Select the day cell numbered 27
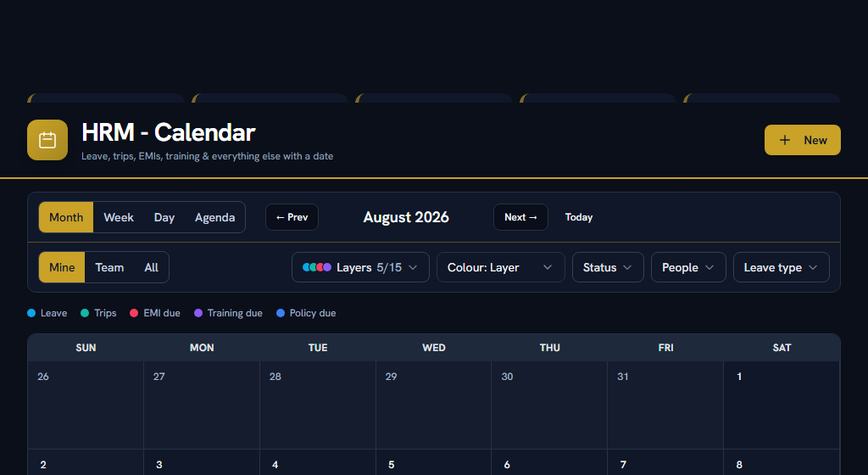Screen dimensions: 868x475 point(202,405)
